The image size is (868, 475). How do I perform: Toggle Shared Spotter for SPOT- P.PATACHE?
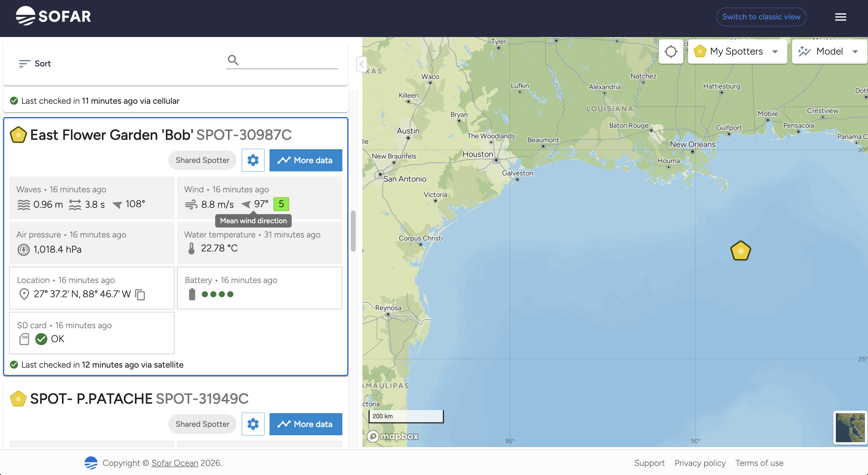[x=202, y=424]
